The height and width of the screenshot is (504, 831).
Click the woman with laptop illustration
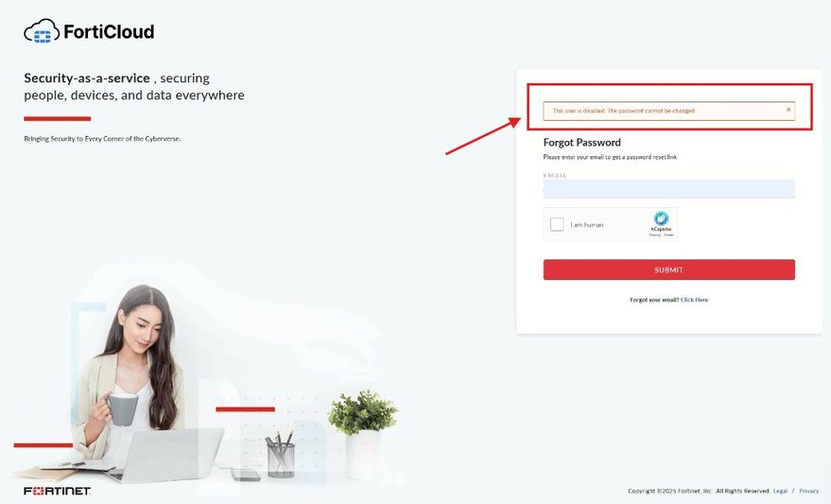tap(132, 382)
